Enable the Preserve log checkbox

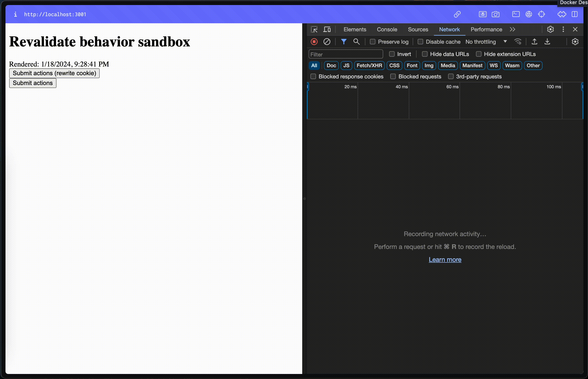coord(372,42)
